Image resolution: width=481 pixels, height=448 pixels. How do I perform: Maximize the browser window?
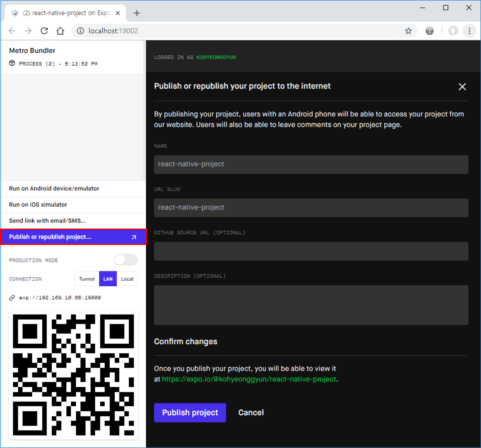(x=446, y=8)
